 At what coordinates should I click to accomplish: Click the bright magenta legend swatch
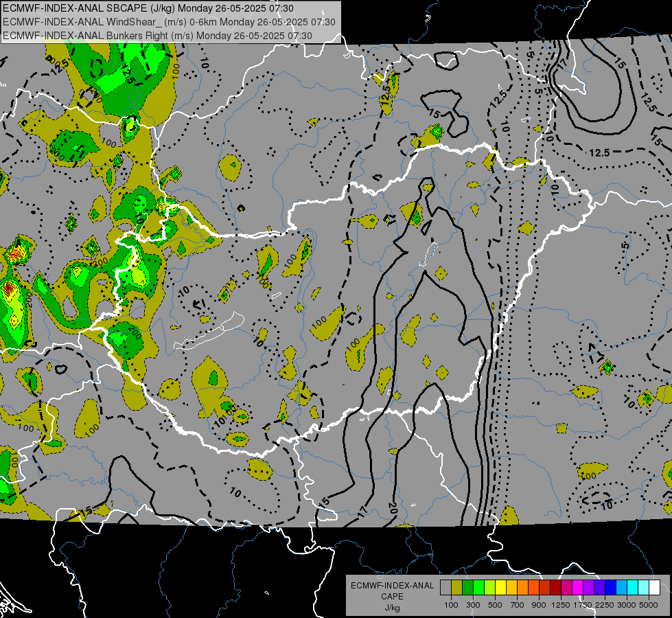tap(578, 587)
